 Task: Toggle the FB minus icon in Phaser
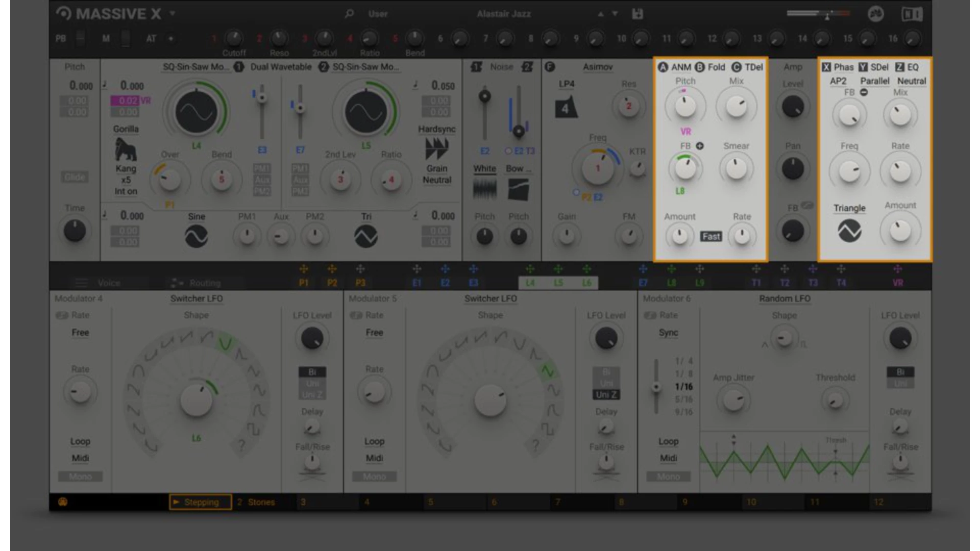click(x=864, y=92)
